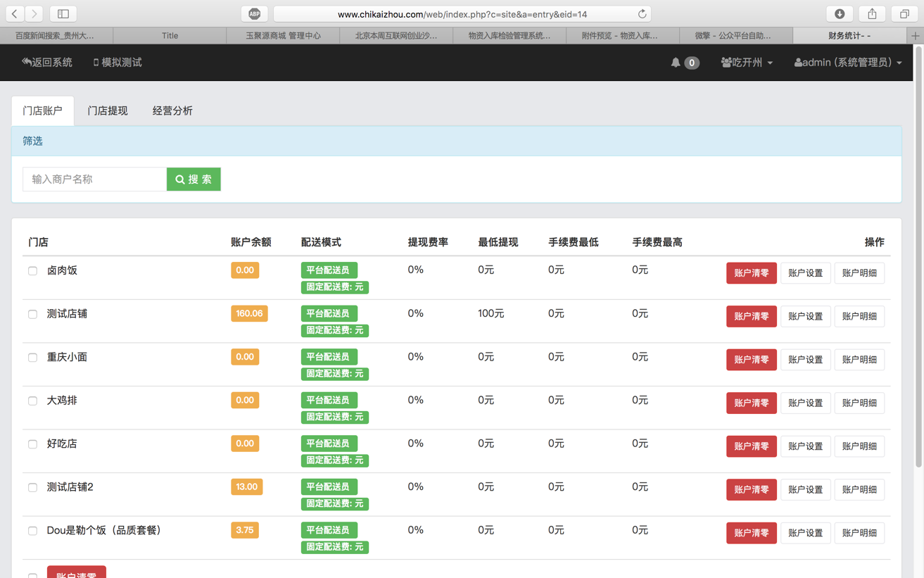
Task: Open the Safari downloads icon
Action: (x=840, y=14)
